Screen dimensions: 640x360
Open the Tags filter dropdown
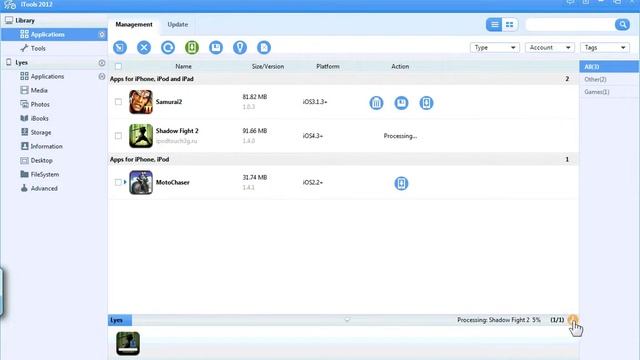(605, 48)
